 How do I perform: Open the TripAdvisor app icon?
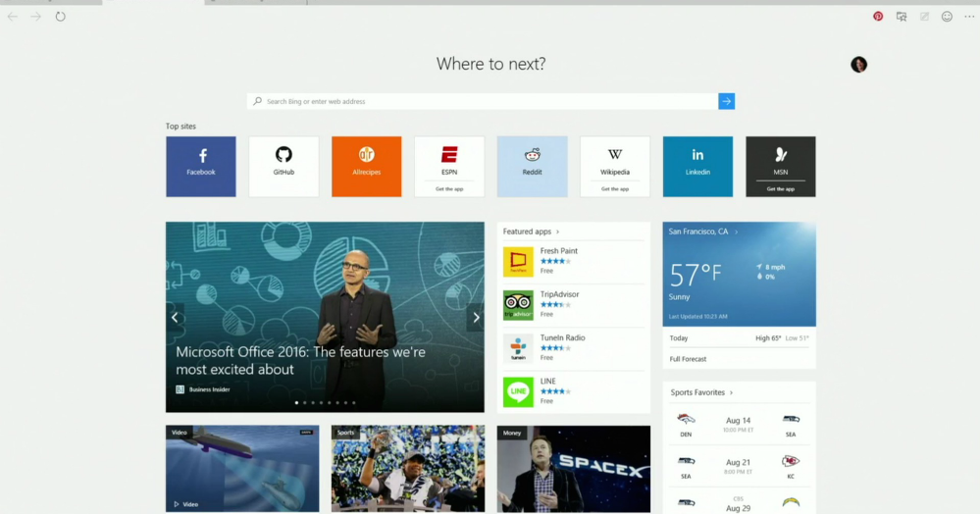[x=518, y=305]
